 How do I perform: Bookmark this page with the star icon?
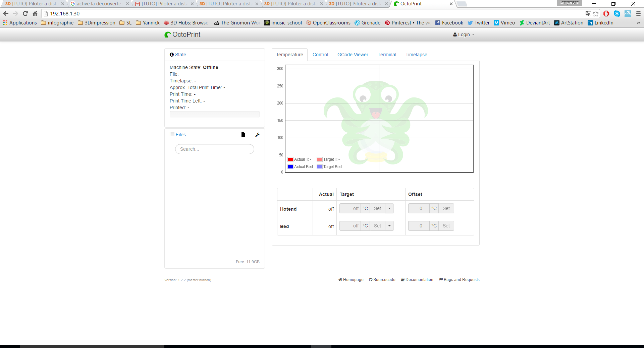(x=596, y=14)
